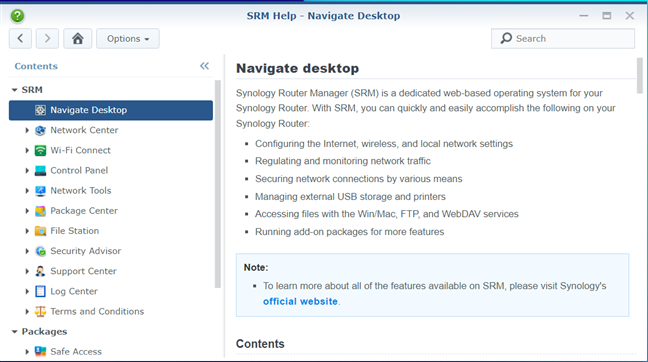Click the Contents label in sidebar header
The height and width of the screenshot is (362, 648).
[36, 66]
